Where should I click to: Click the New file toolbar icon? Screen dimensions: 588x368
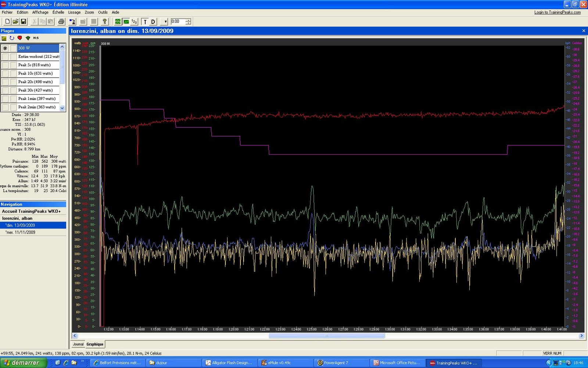click(7, 22)
